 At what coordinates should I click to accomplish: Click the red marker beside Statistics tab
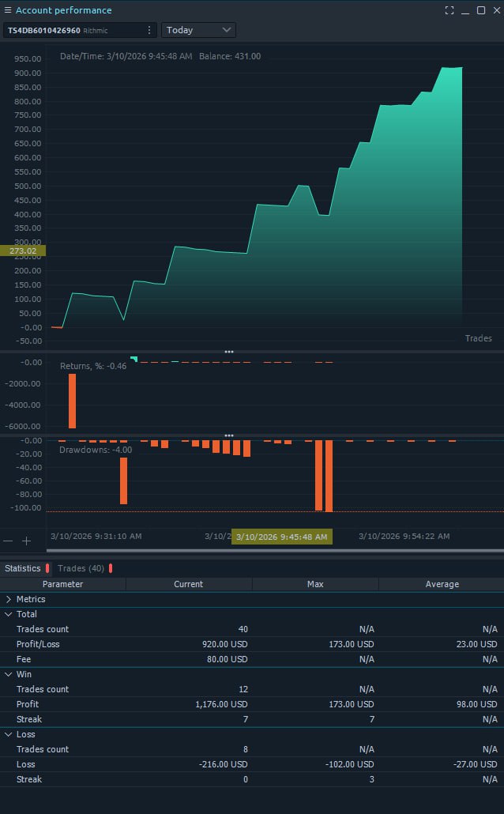click(x=47, y=568)
